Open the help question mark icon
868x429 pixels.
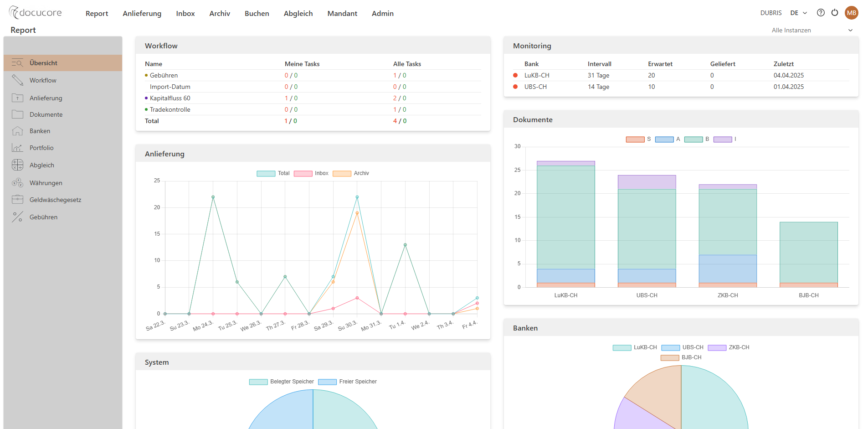(x=821, y=13)
